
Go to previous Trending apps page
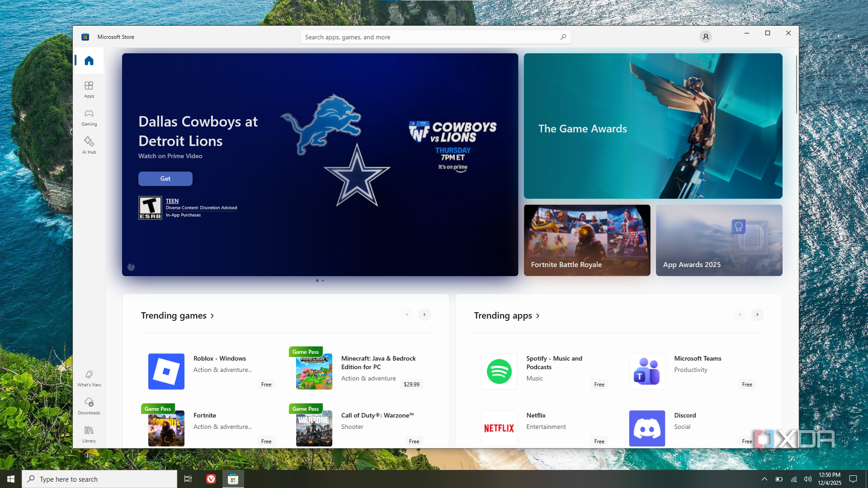click(x=740, y=314)
